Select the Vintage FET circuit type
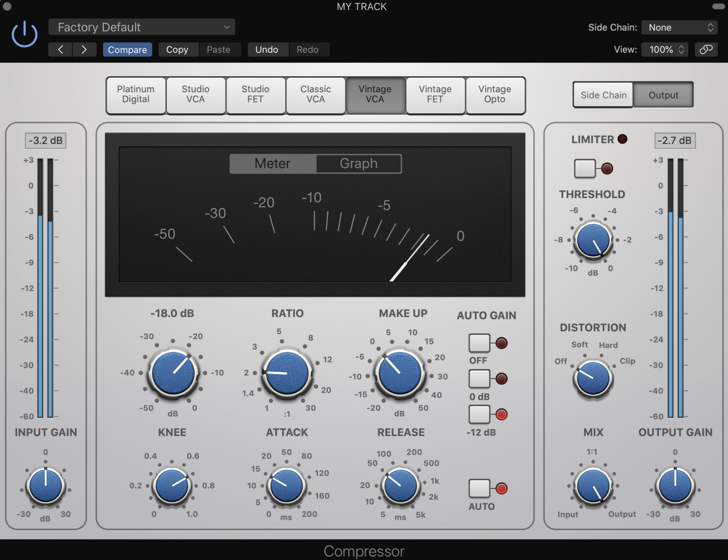This screenshot has height=560, width=728. pos(435,95)
